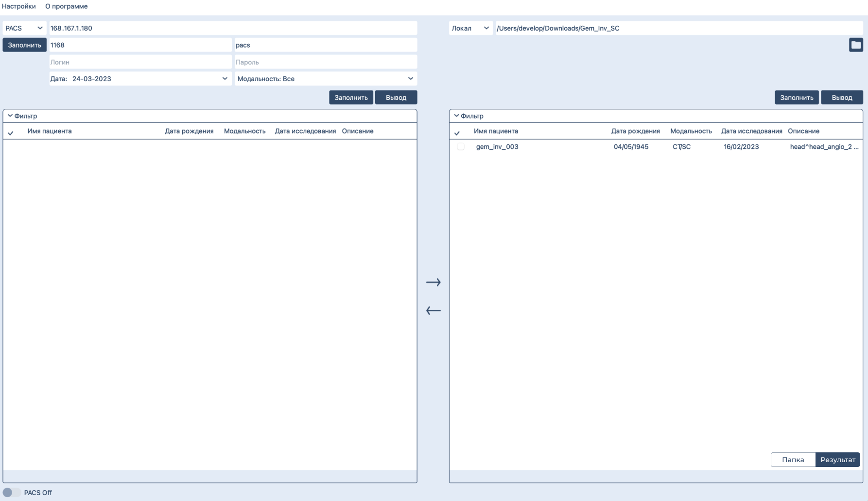Select all checkmark in right table header
This screenshot has height=501, width=868.
(457, 133)
